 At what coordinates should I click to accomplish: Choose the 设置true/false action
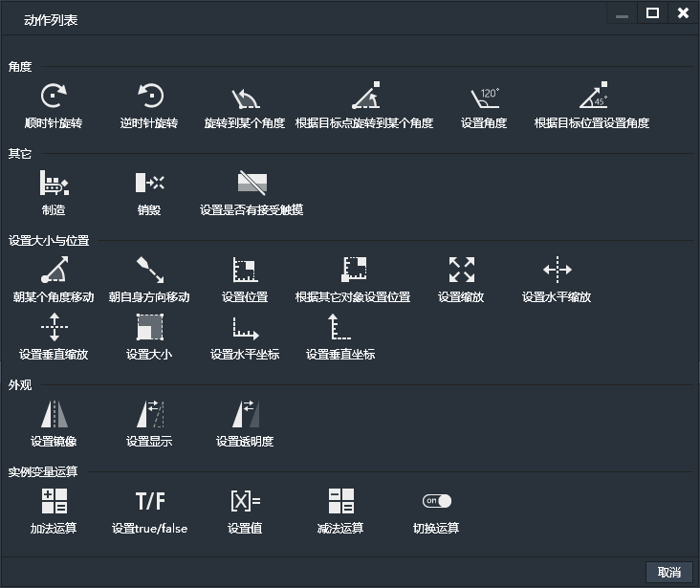tap(149, 501)
